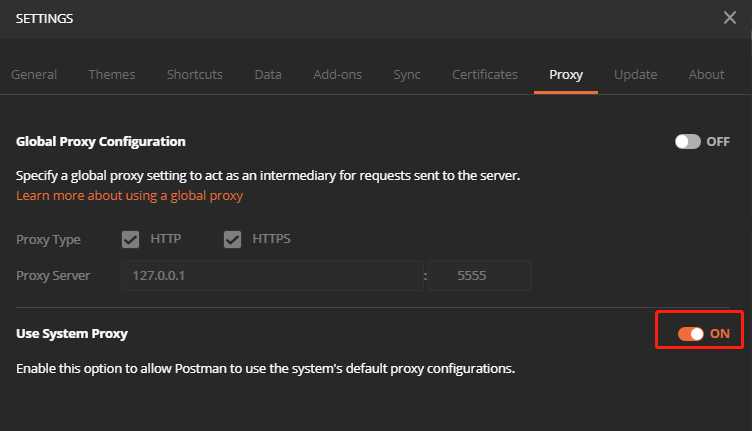Open the General settings tab
752x431 pixels.
34,74
